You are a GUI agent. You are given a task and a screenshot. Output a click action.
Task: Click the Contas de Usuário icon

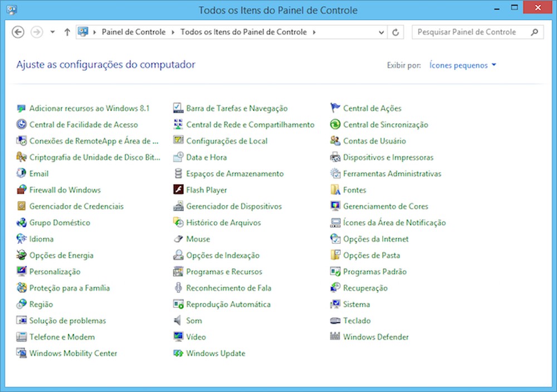pos(335,141)
